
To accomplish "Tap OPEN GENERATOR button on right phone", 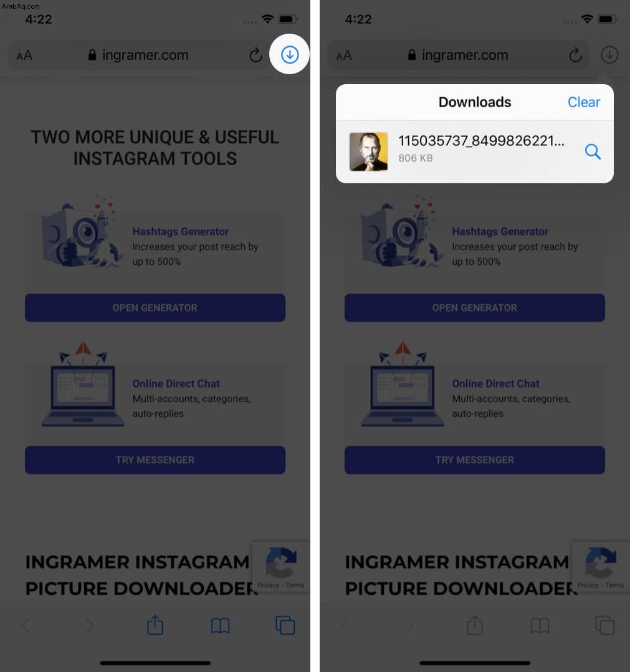I will click(475, 308).
